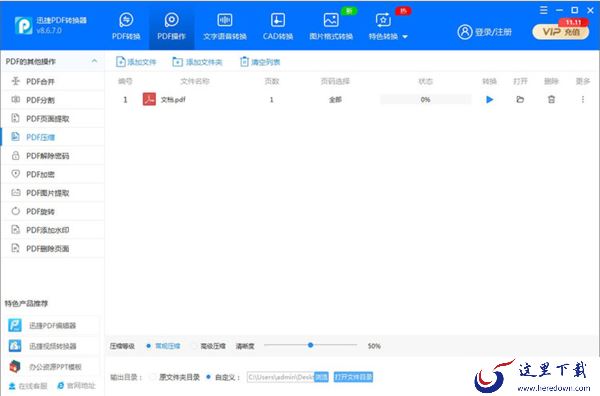Viewport: 600px width, 396px height.
Task: Click the 编号 column header
Action: click(x=125, y=81)
